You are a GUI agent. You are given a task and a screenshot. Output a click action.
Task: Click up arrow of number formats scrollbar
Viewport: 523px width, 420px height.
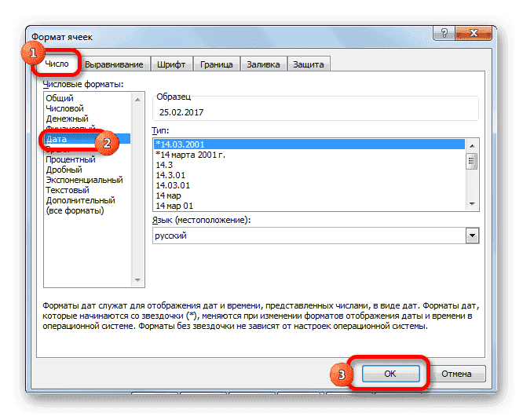(x=137, y=100)
